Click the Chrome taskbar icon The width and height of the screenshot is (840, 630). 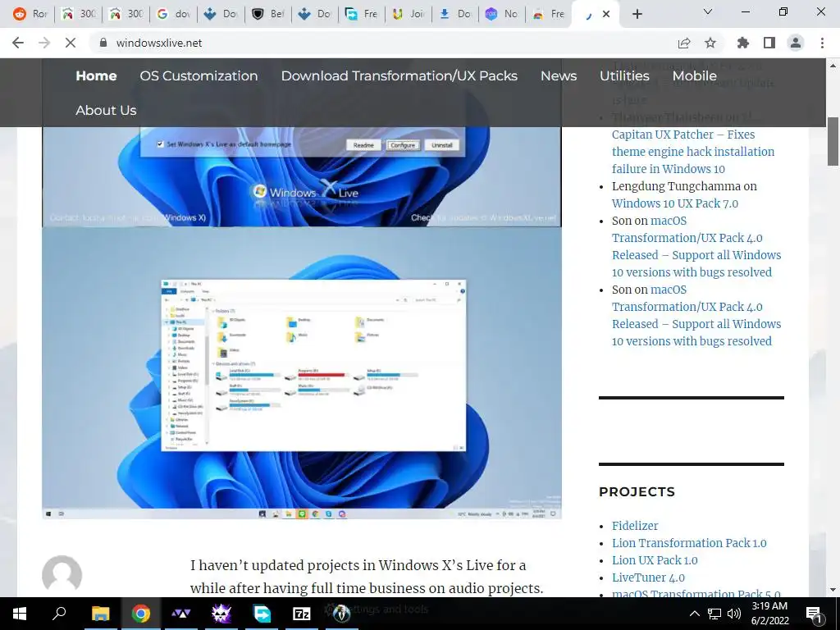[141, 614]
